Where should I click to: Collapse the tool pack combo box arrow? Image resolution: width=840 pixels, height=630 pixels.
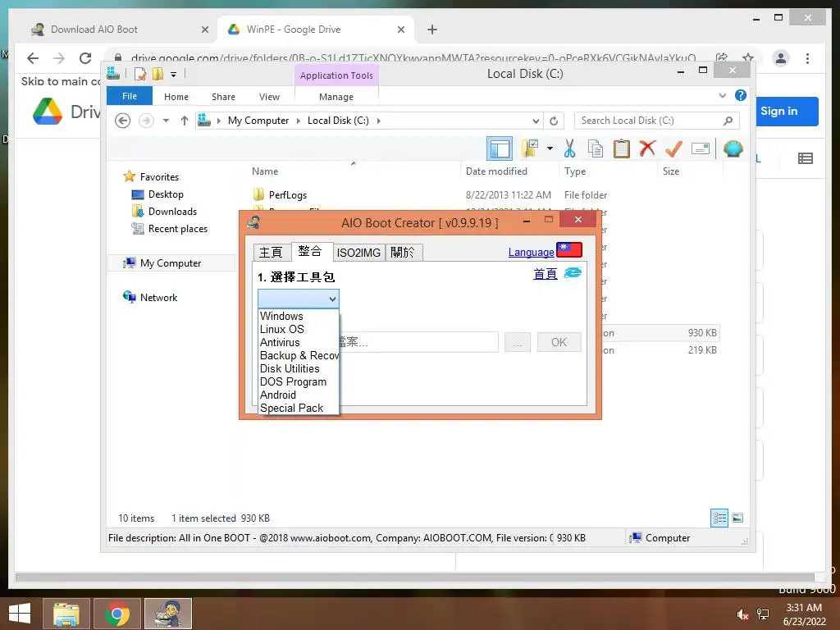pyautogui.click(x=332, y=299)
